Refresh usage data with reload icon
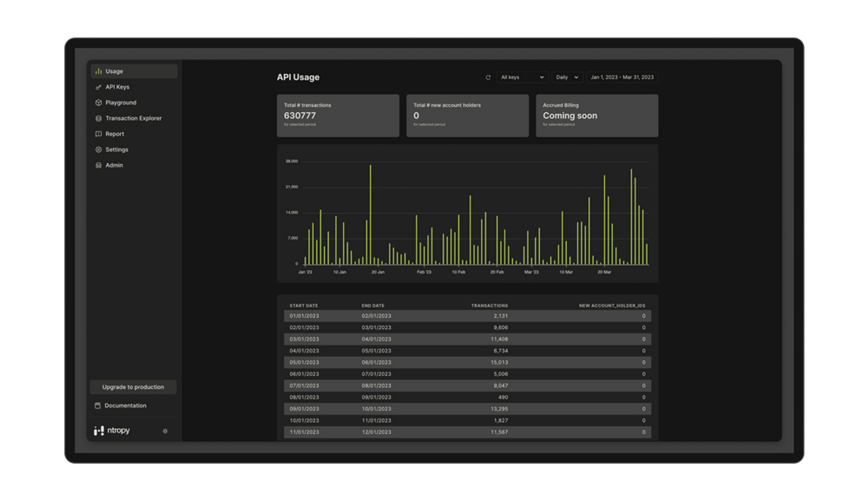 pos(488,77)
